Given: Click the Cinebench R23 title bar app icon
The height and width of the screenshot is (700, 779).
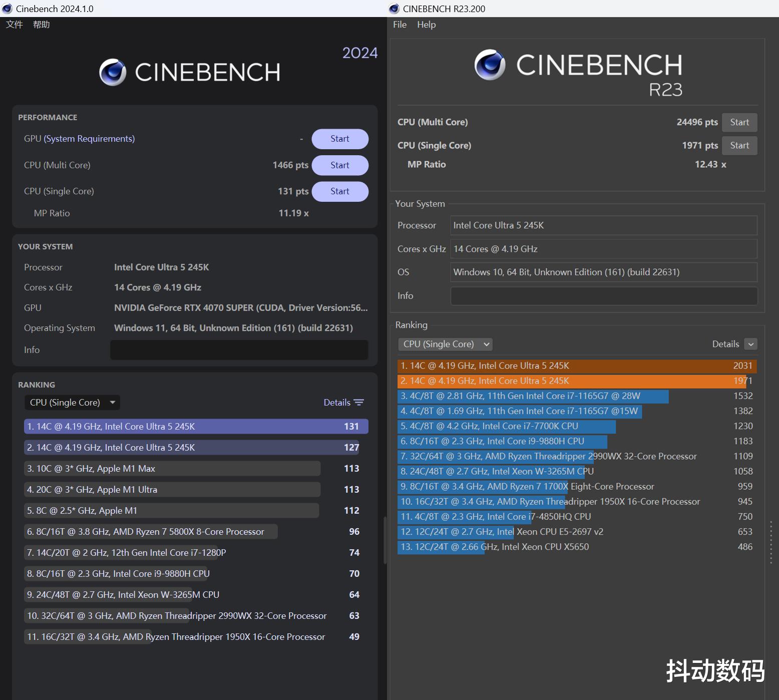Looking at the screenshot, I should coord(394,9).
